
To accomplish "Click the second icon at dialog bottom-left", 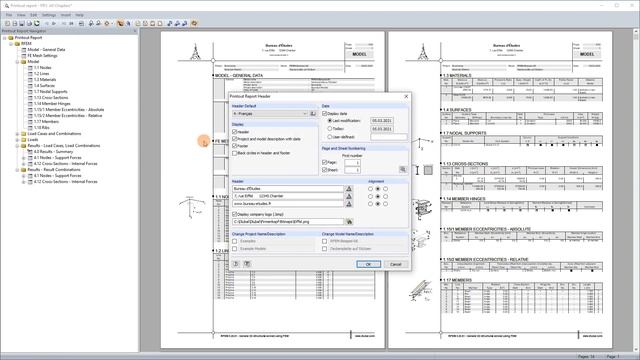I will tap(247, 264).
